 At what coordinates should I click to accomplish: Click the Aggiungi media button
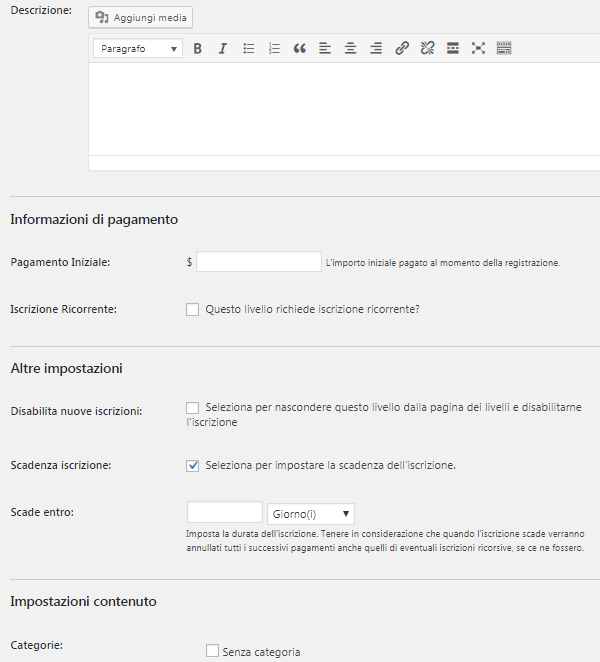pyautogui.click(x=140, y=18)
